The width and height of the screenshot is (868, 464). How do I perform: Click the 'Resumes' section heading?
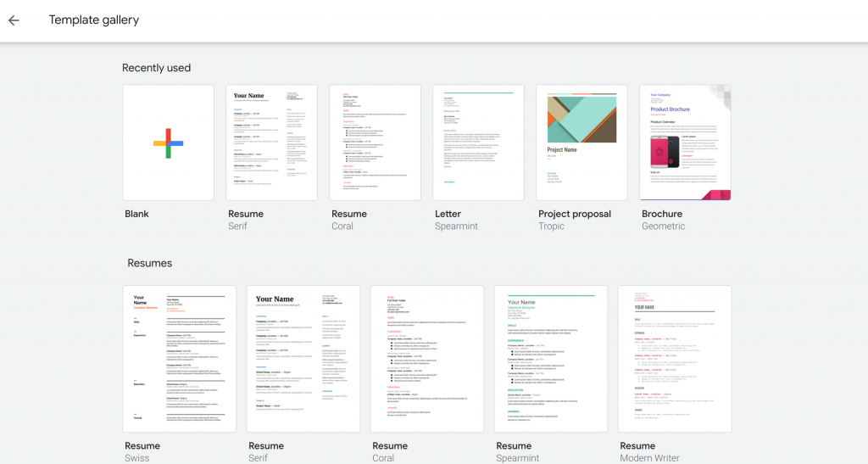[149, 263]
